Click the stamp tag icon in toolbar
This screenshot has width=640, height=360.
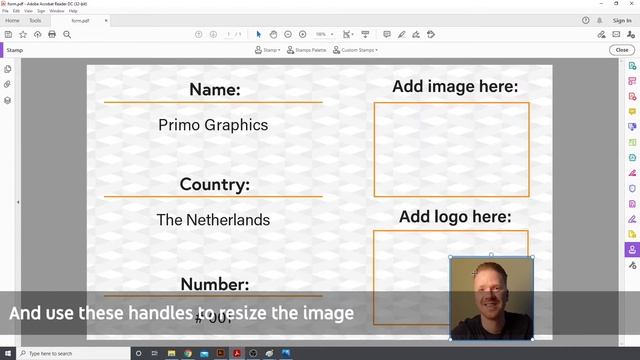(x=431, y=35)
